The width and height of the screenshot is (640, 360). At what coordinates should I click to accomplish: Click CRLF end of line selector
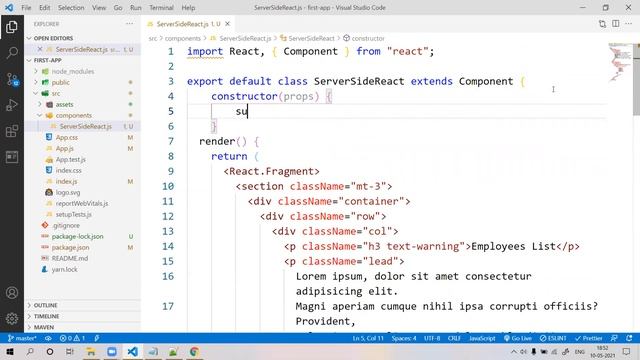(x=454, y=338)
